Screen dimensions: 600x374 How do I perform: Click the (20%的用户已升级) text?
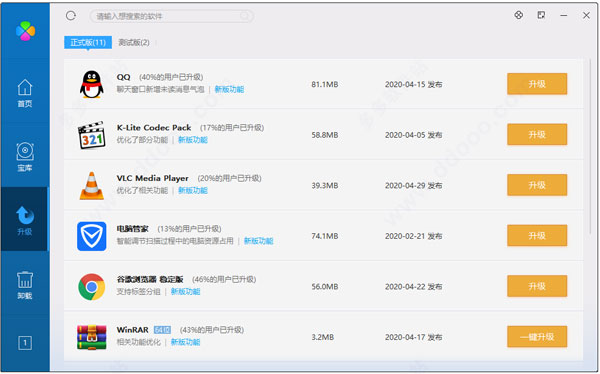[229, 178]
